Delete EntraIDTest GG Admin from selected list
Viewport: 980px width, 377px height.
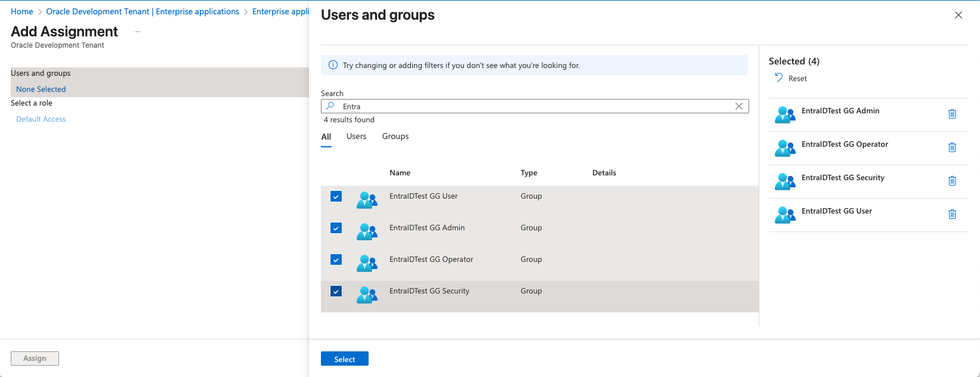tap(952, 114)
